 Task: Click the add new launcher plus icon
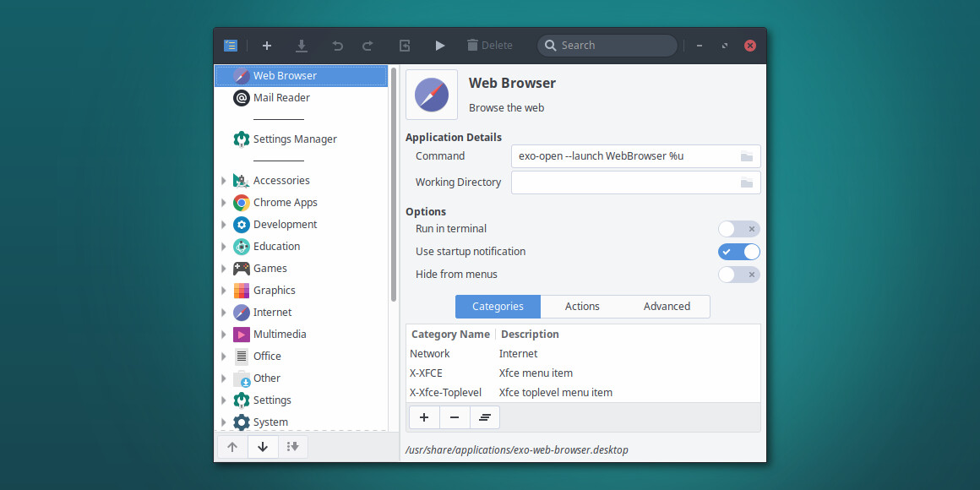tap(267, 46)
